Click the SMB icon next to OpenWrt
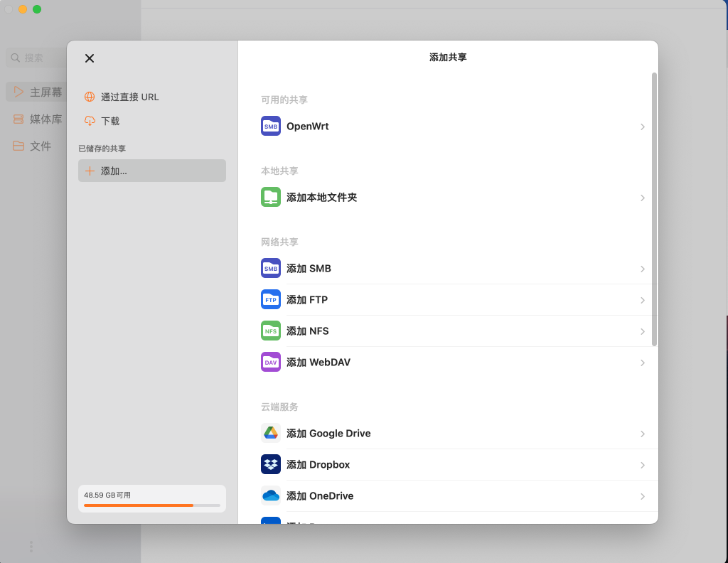Viewport: 728px width, 563px height. point(270,126)
